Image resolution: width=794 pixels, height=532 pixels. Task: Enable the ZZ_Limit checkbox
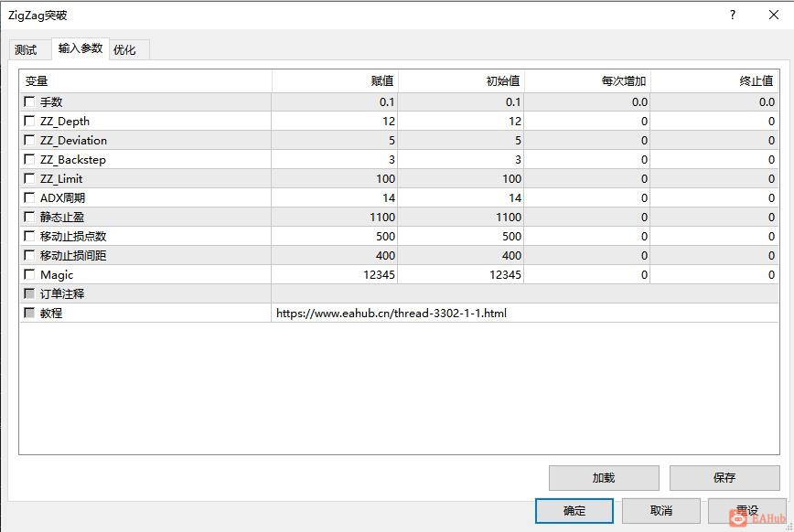pyautogui.click(x=29, y=178)
